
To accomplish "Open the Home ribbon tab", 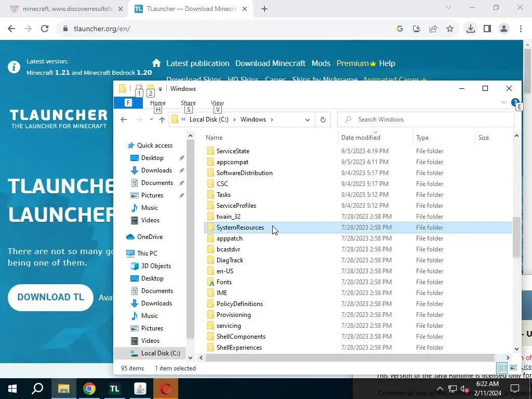I will point(158,102).
